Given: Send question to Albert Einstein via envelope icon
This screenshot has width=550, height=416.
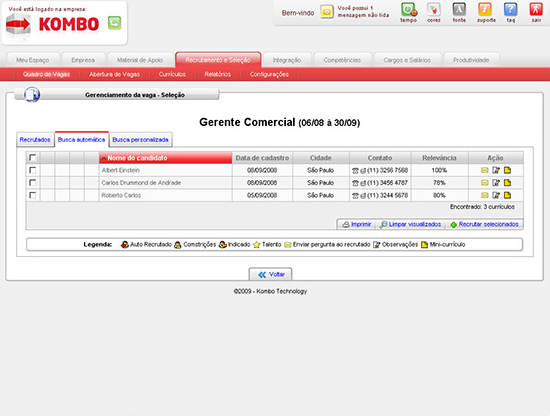Looking at the screenshot, I should (484, 170).
